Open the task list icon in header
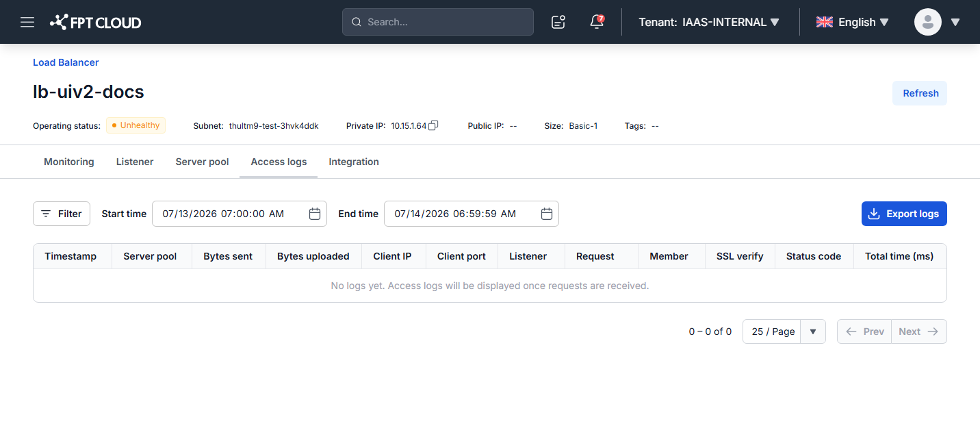This screenshot has height=426, width=980. click(x=558, y=22)
